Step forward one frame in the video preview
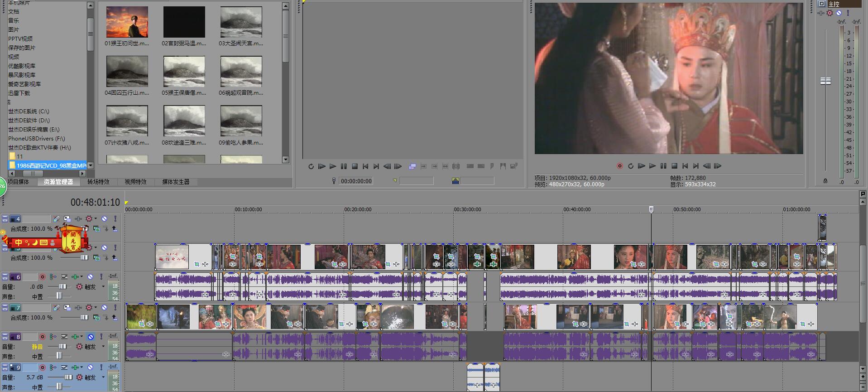The height and width of the screenshot is (392, 868). [718, 166]
